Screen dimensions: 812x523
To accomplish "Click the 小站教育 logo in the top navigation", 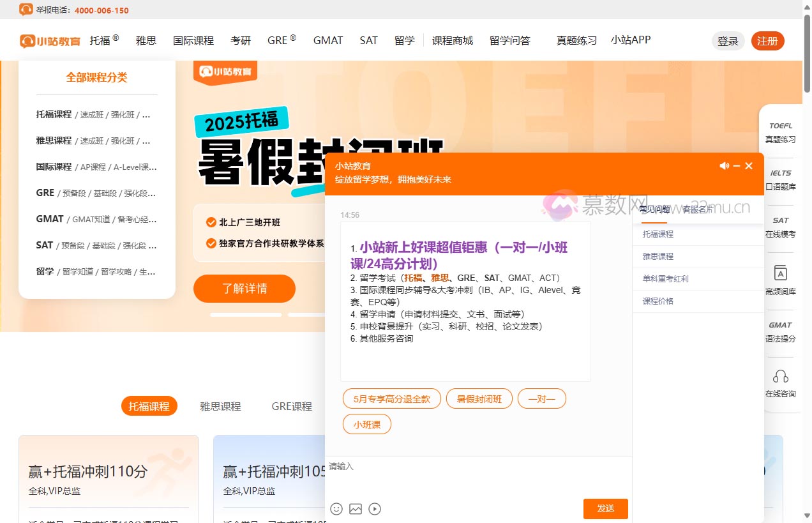I will [50, 40].
